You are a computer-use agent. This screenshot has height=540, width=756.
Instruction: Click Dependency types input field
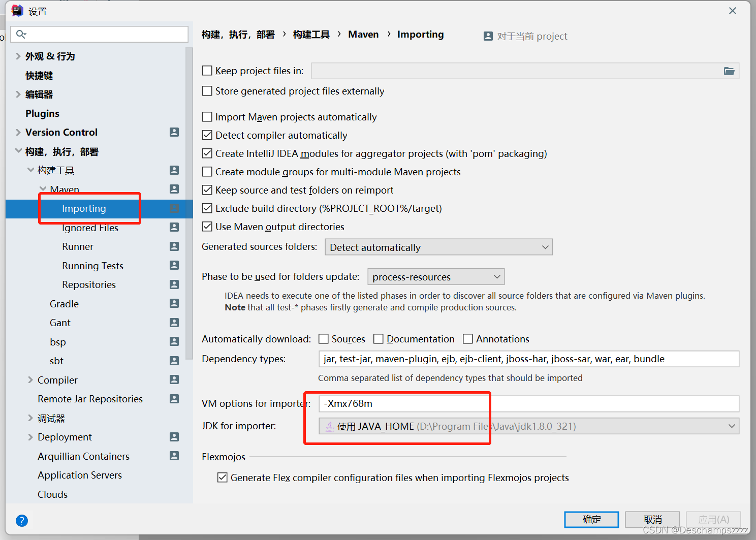pos(529,359)
